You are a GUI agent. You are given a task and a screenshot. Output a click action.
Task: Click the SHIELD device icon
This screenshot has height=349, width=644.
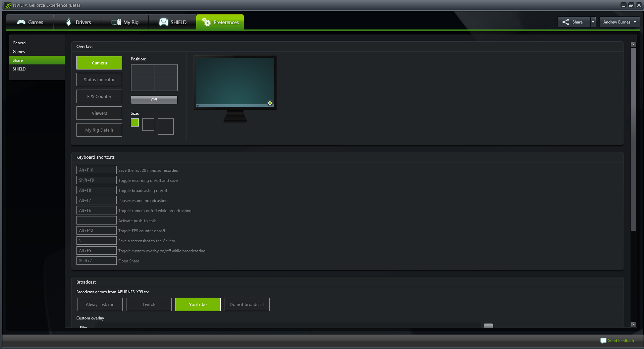tap(163, 22)
